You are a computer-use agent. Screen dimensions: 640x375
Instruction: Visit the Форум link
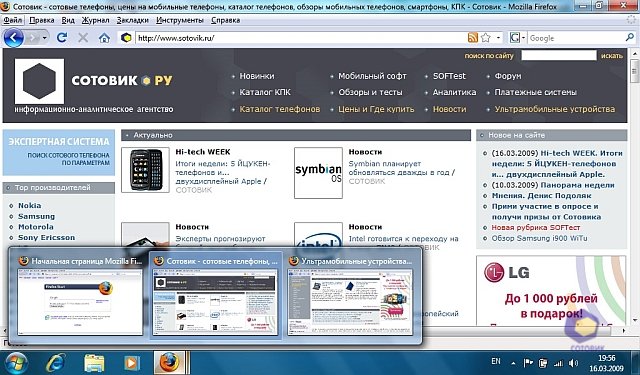point(508,76)
